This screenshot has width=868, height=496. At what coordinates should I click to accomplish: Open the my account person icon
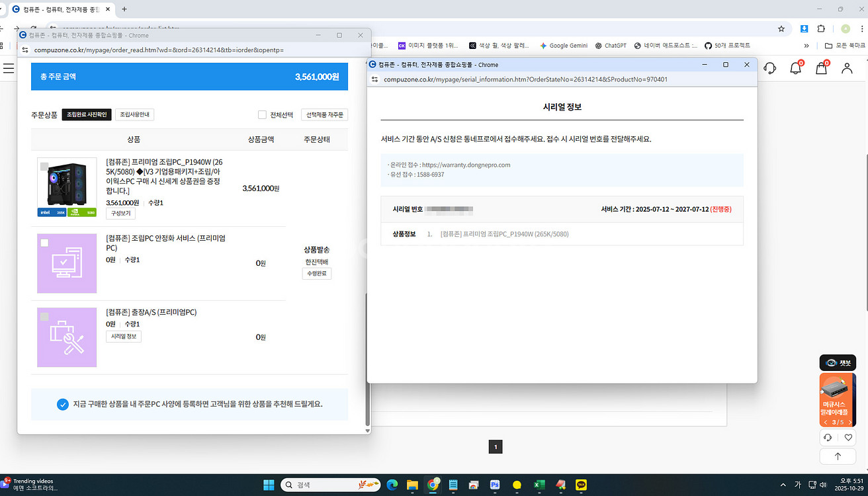click(847, 68)
